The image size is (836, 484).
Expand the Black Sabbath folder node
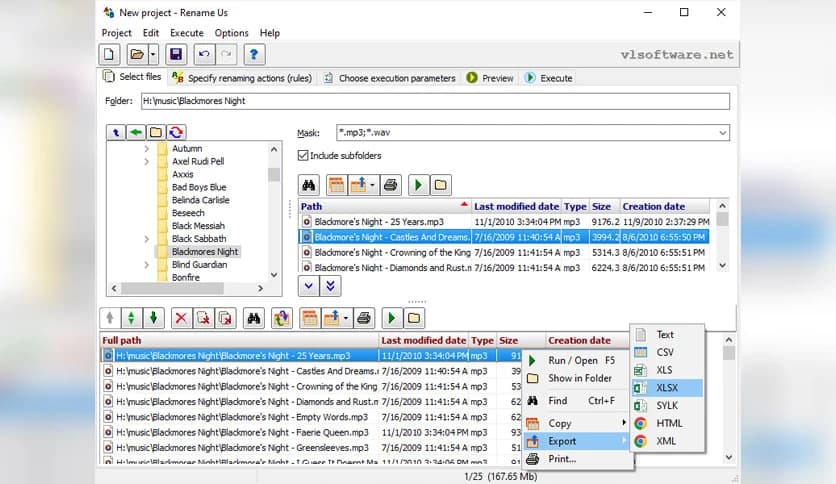pyautogui.click(x=146, y=239)
